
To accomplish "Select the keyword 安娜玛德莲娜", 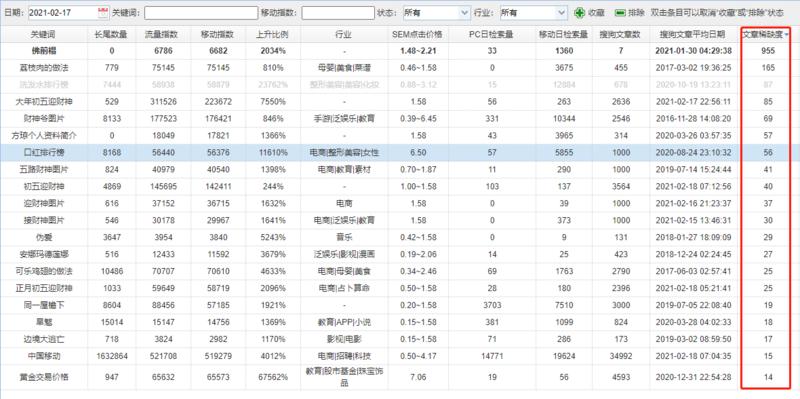I will (43, 255).
